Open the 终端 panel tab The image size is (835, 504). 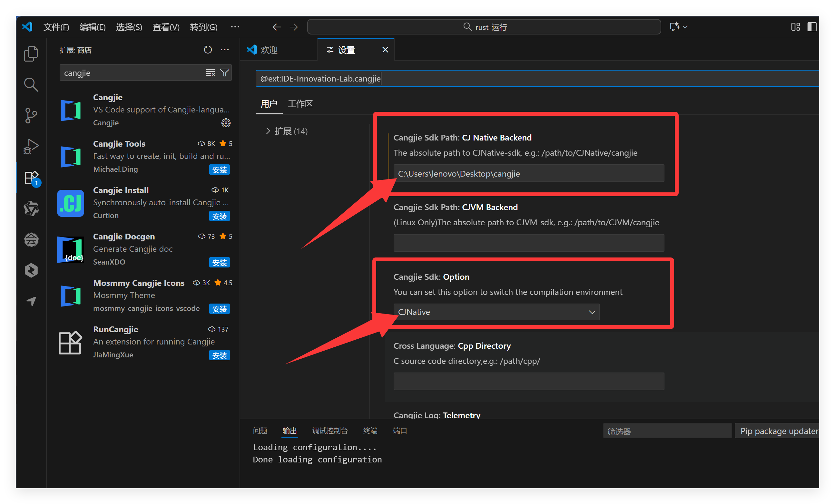click(370, 431)
